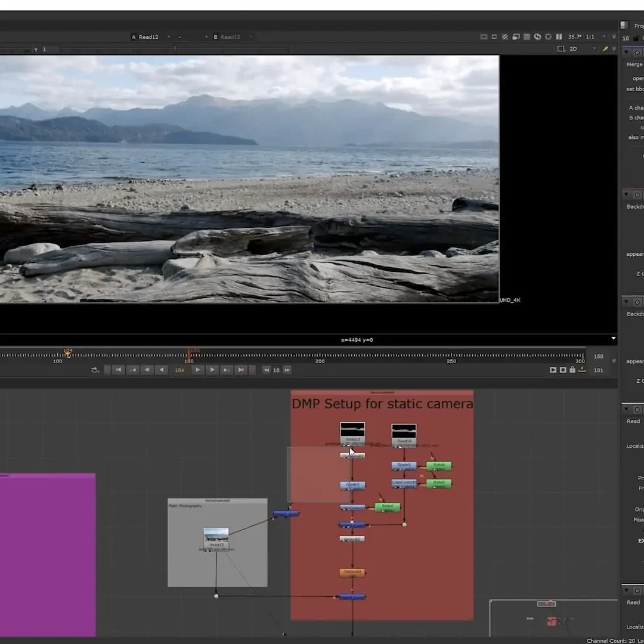
Task: Toggle the ROI region icon beside 2D
Action: [x=561, y=49]
